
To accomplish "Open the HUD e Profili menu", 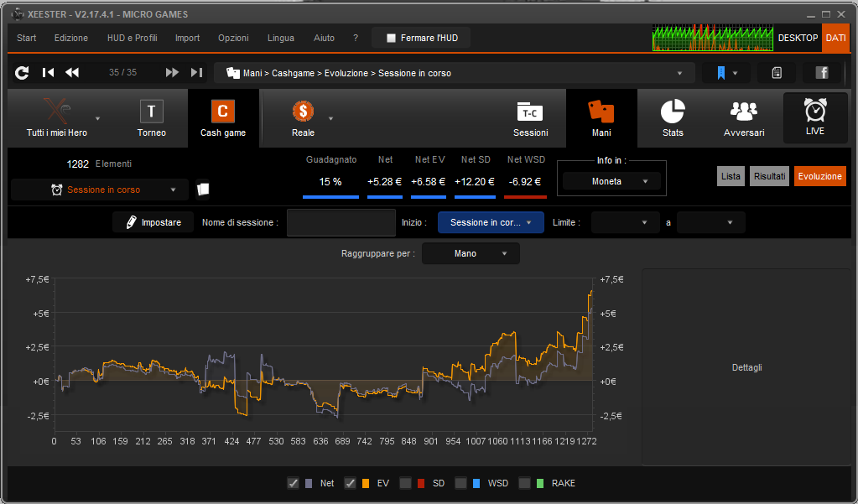I will click(x=133, y=38).
